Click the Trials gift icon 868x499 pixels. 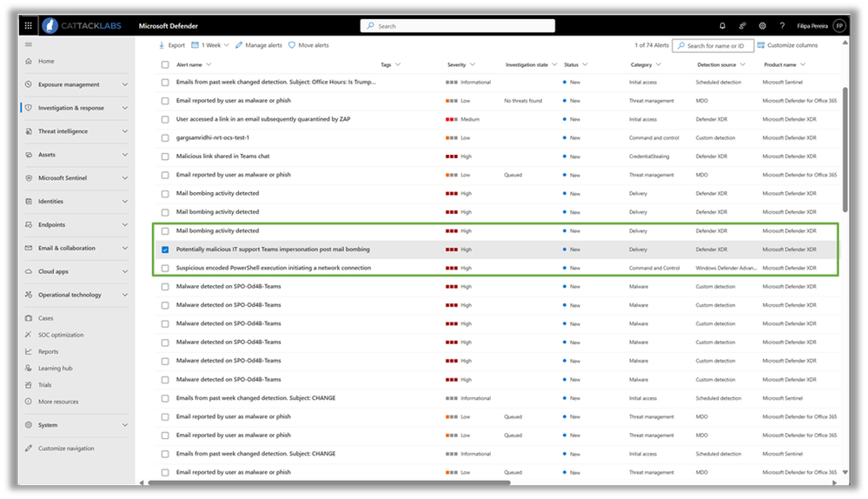click(x=28, y=384)
